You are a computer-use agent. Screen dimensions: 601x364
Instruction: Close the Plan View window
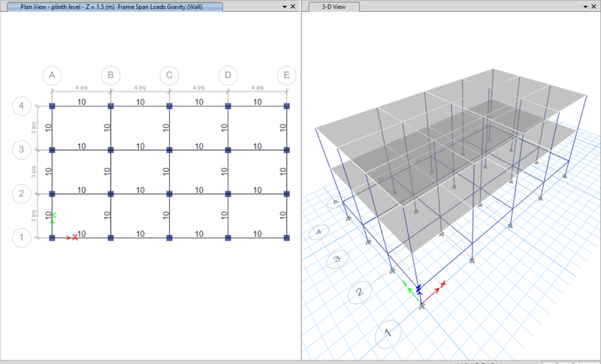click(293, 7)
